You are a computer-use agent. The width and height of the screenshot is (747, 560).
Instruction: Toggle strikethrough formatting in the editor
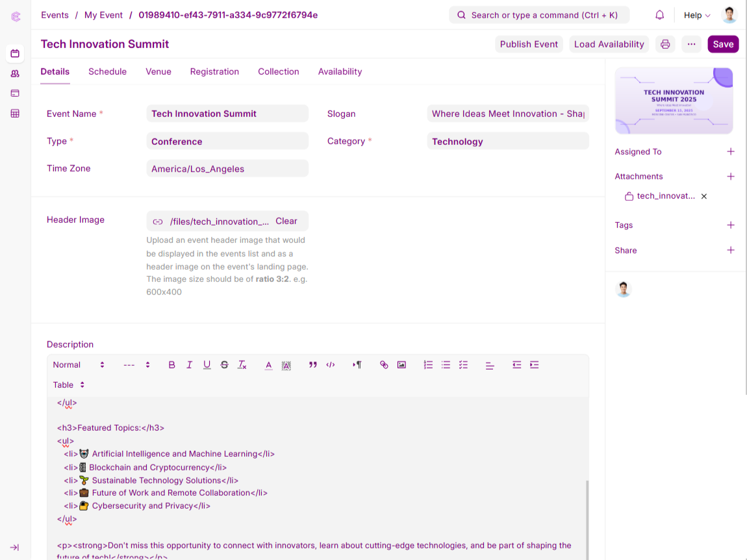(224, 364)
